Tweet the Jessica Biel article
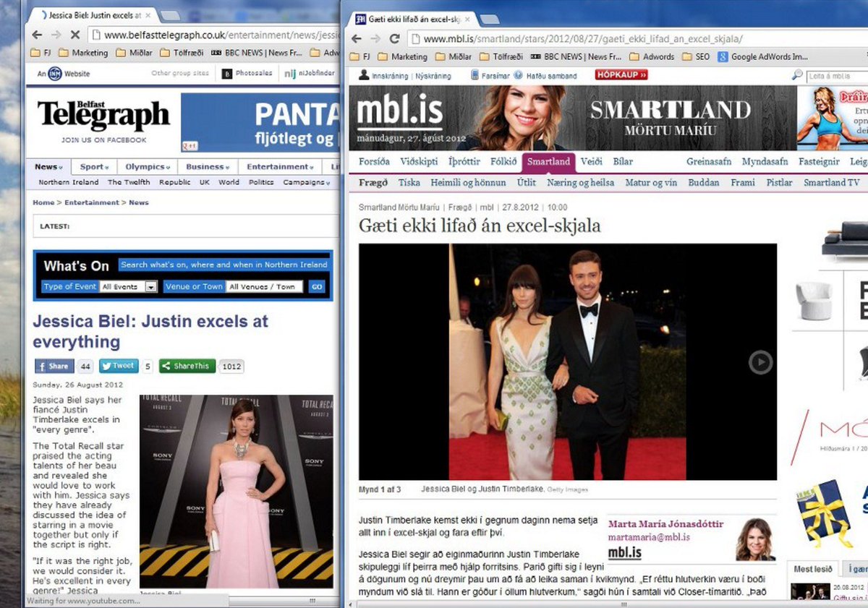The width and height of the screenshot is (868, 608). coord(119,366)
